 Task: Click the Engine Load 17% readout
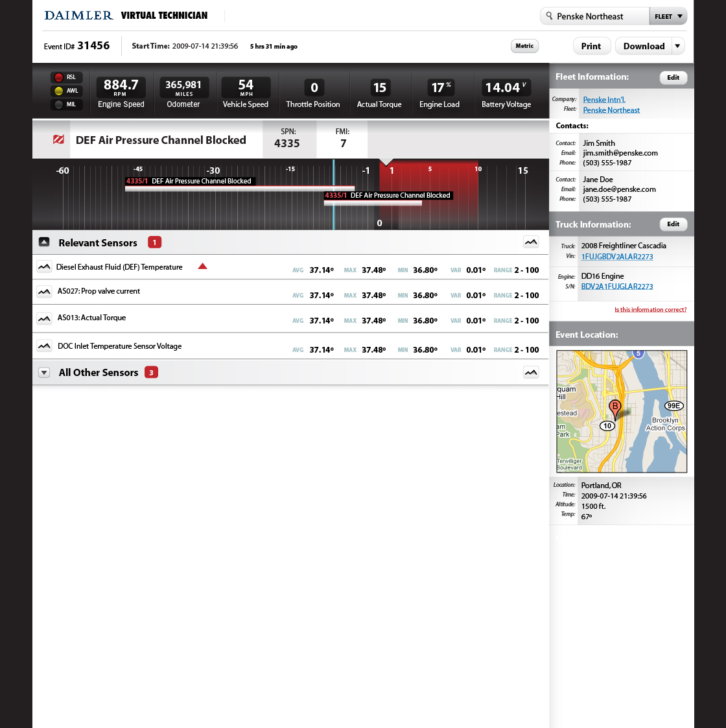pyautogui.click(x=440, y=88)
